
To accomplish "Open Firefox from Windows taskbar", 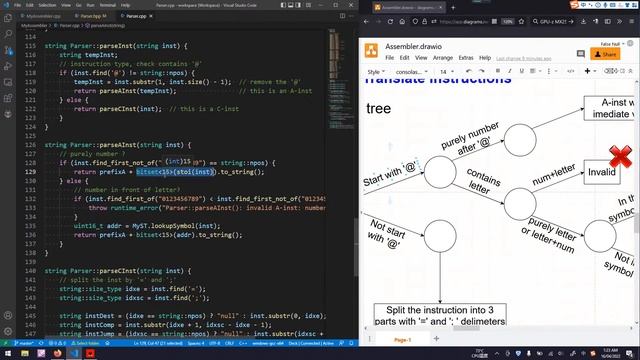I will click(57, 353).
